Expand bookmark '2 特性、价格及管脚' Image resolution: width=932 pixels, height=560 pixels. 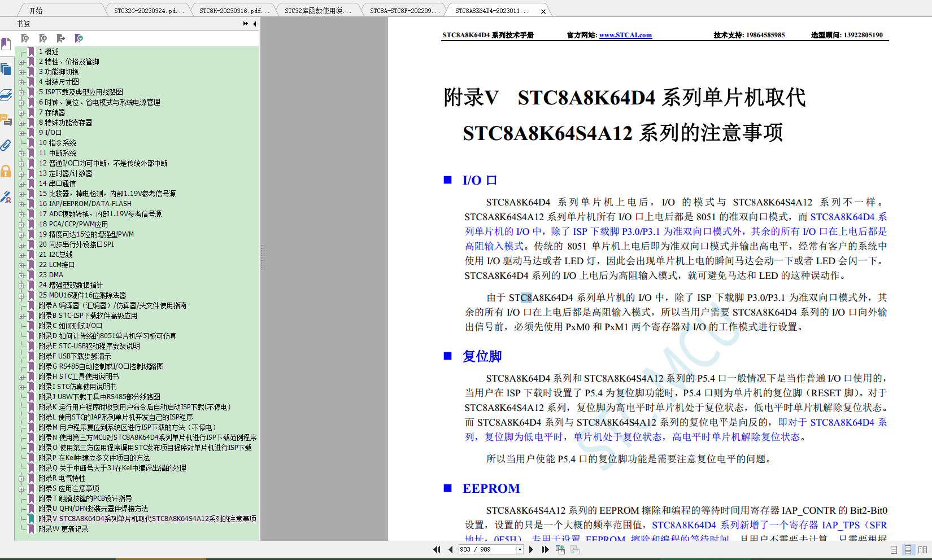[x=21, y=62]
